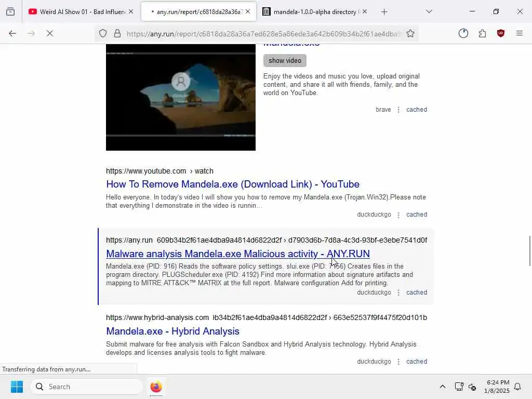Open Firefox View icon in tab strip
The height and width of the screenshot is (399, 532).
(10, 11)
